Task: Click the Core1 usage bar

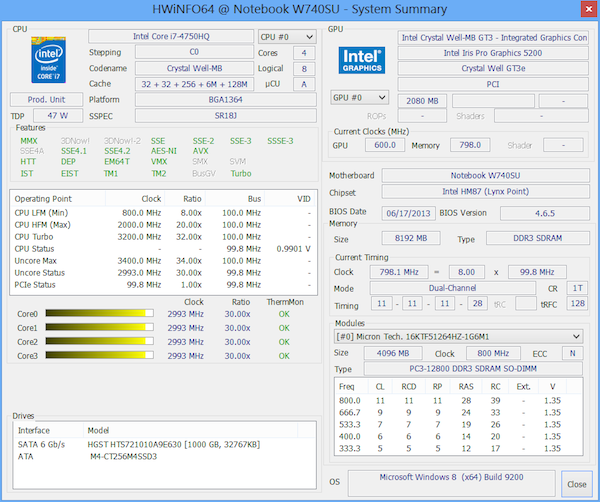Action: coord(99,328)
